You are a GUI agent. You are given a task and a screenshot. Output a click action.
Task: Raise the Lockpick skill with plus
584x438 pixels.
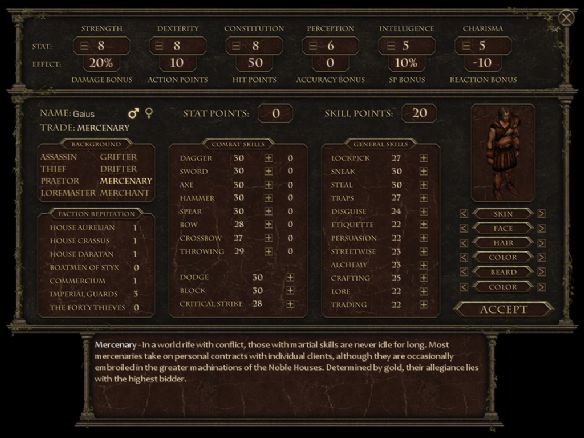423,158
